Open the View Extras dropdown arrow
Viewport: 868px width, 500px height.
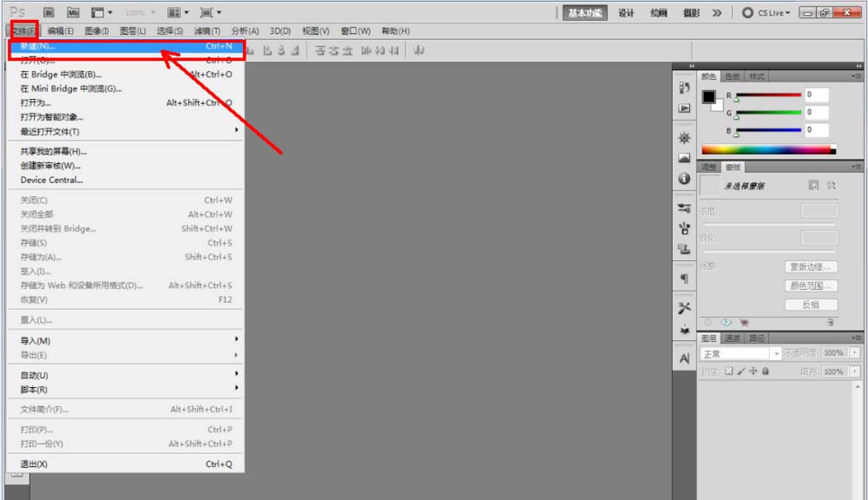pyautogui.click(x=109, y=12)
